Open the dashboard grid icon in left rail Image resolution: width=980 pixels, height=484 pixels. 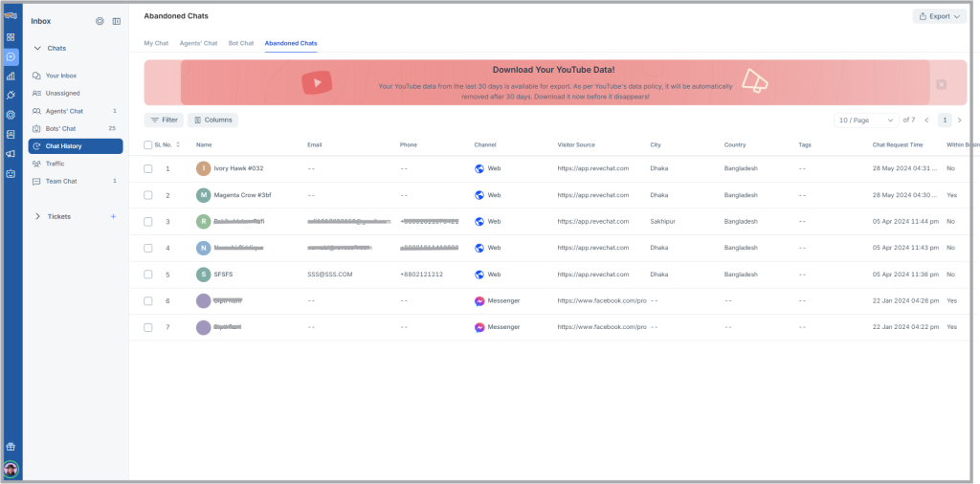click(11, 37)
